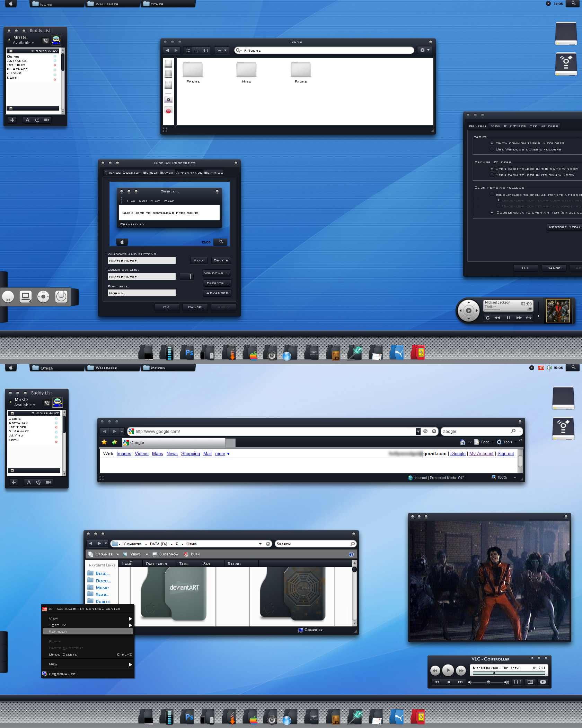Open the Color scheme combo box

click(142, 277)
